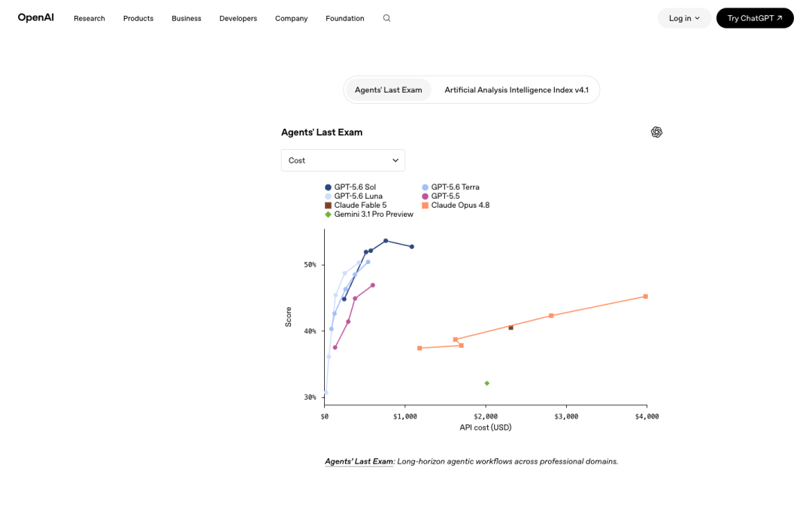Expand the Log in menu
Screen dimensions: 812x508
(x=684, y=18)
